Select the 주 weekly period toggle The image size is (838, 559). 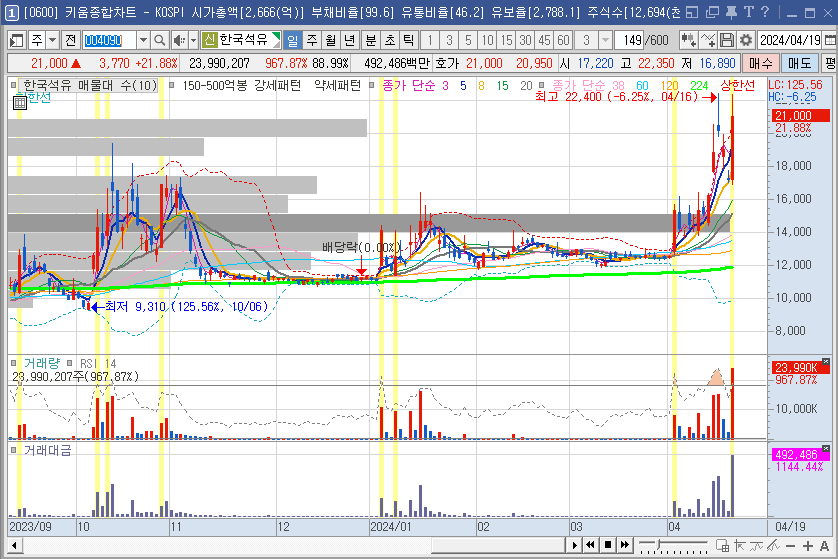[312, 40]
